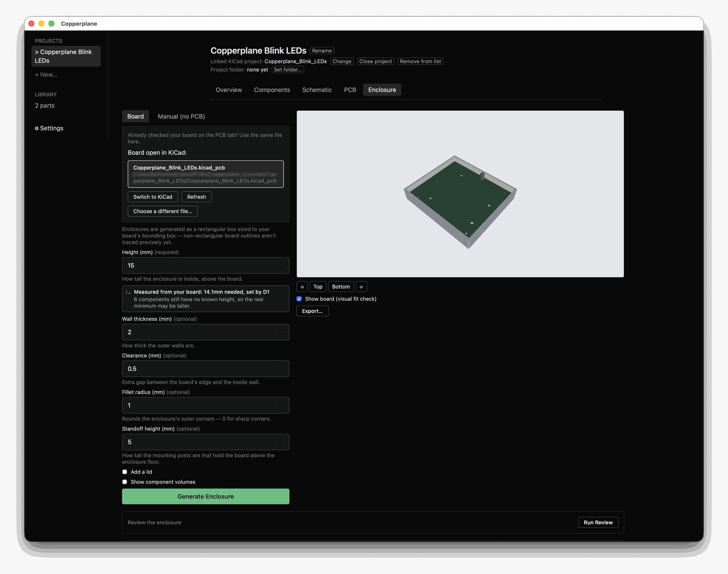Click Generate Enclosure button
The height and width of the screenshot is (574, 728).
[205, 496]
